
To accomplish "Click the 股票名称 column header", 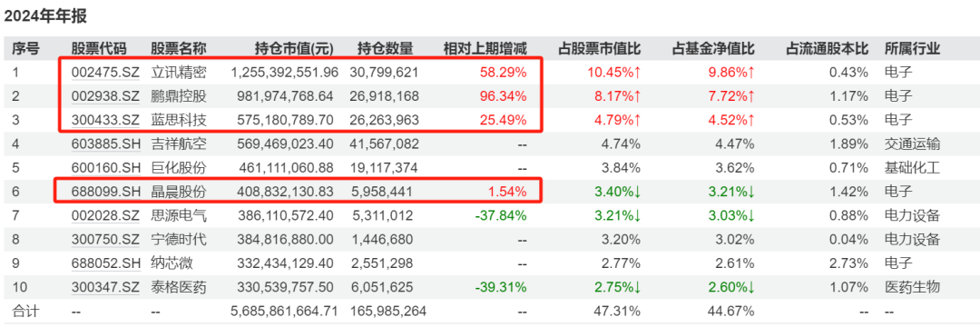I will click(179, 48).
